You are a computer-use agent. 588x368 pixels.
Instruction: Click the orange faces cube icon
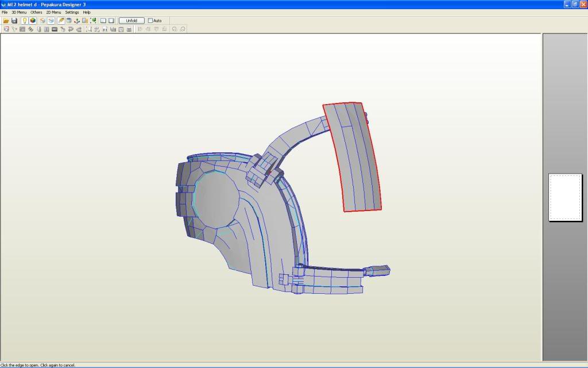[x=42, y=21]
